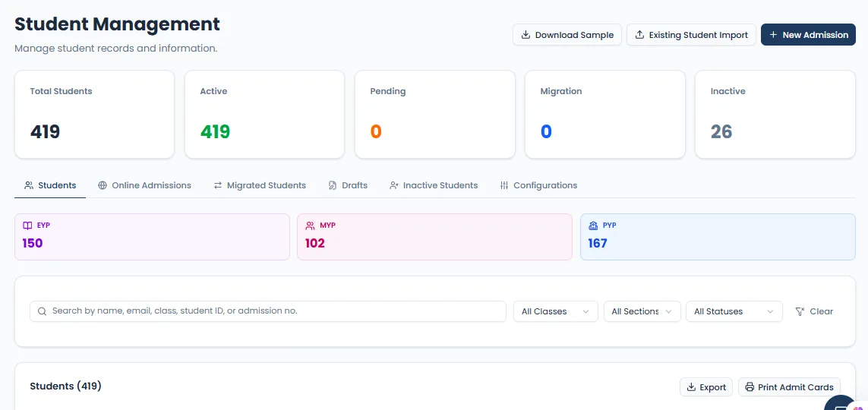Click the 102 MYP count
The height and width of the screenshot is (410, 868).
315,243
